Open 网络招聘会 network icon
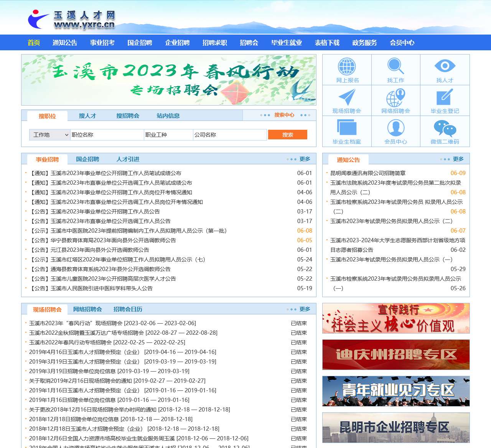This screenshot has width=491, height=448. (395, 100)
